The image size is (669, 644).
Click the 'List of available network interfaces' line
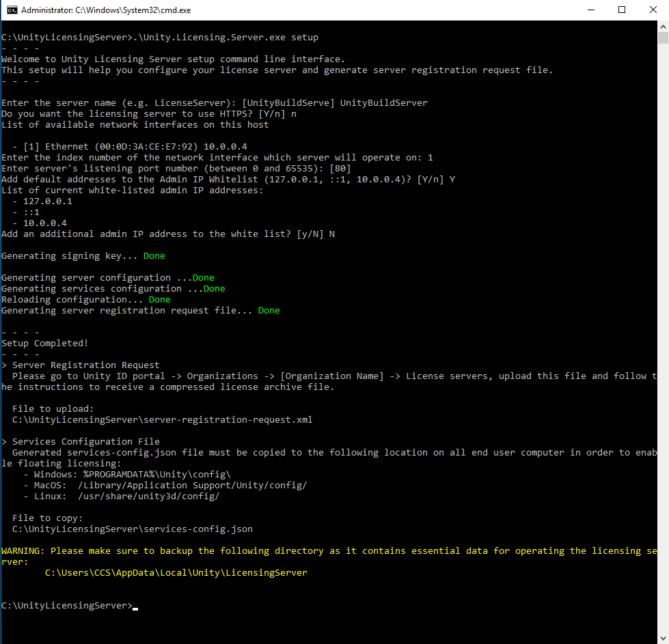[x=135, y=125]
